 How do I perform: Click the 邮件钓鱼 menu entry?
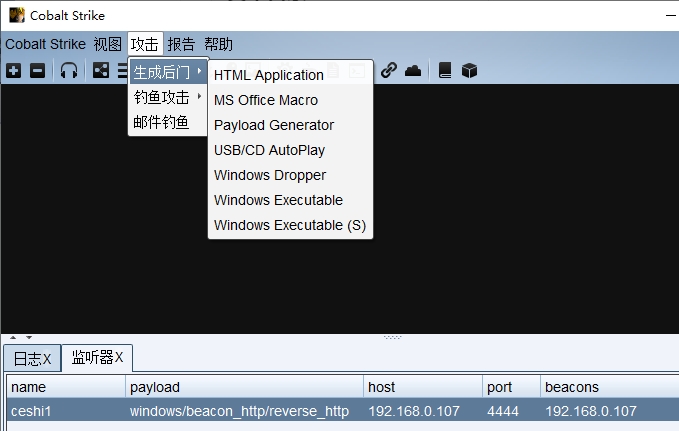pos(161,122)
